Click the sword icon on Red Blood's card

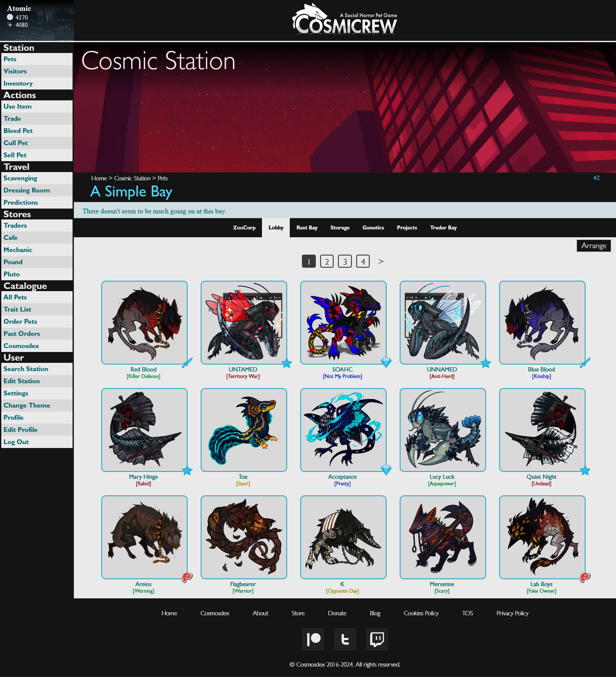[187, 362]
